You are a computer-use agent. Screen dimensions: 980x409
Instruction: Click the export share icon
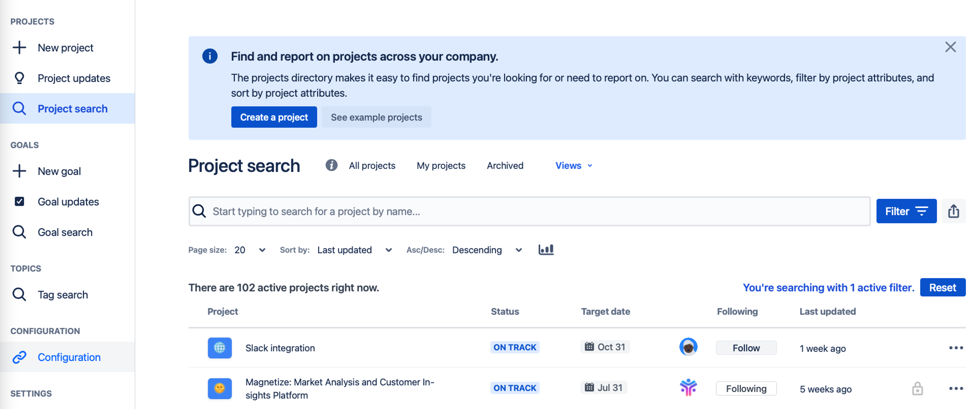click(953, 211)
